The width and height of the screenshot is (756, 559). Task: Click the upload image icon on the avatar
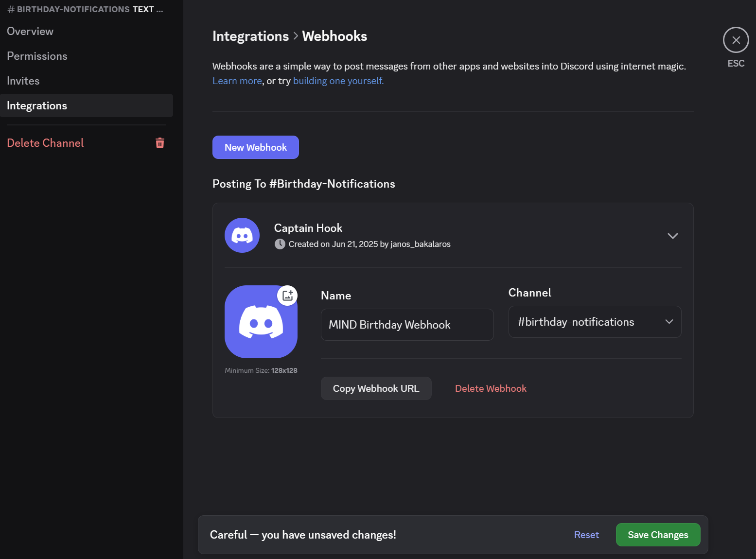pos(287,295)
